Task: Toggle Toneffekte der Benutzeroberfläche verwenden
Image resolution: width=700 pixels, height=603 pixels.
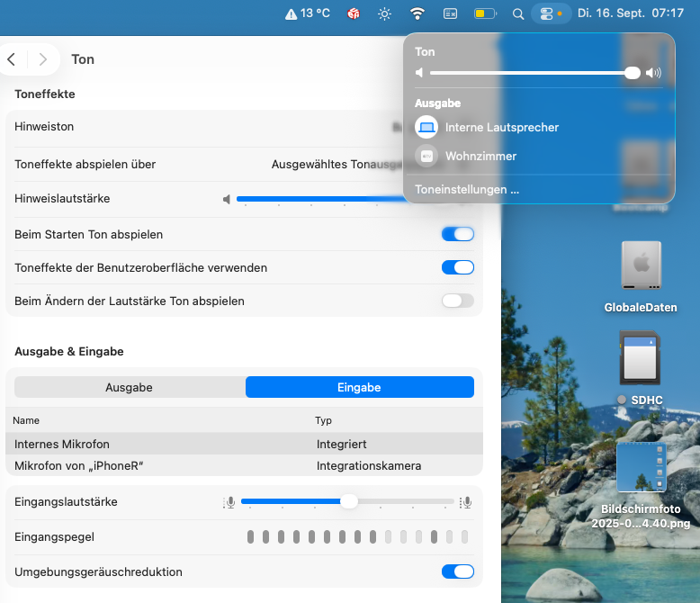Action: click(458, 267)
